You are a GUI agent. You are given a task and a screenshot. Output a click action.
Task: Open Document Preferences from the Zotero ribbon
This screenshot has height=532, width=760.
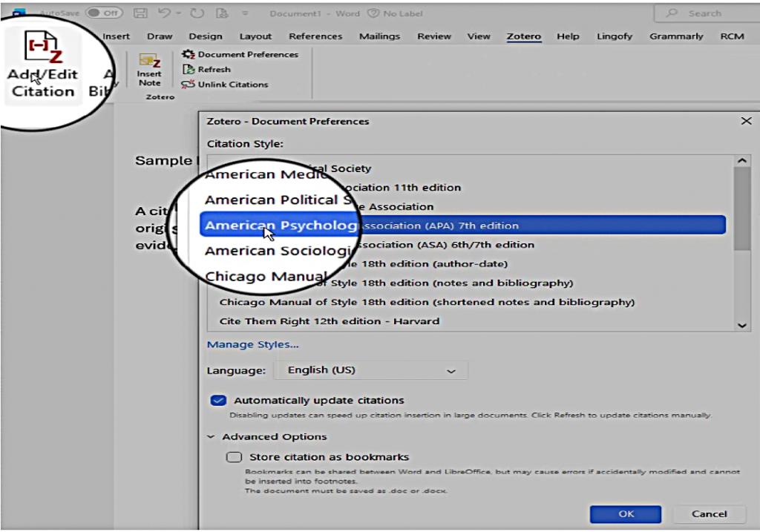point(240,54)
